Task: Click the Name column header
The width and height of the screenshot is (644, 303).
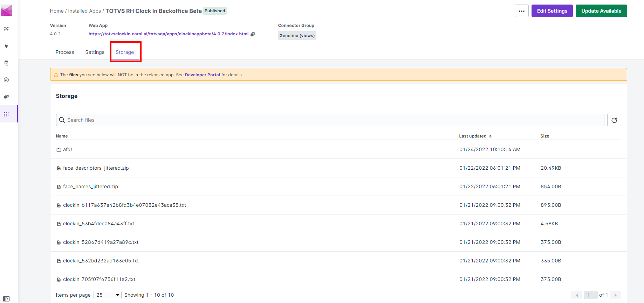Action: pos(62,136)
